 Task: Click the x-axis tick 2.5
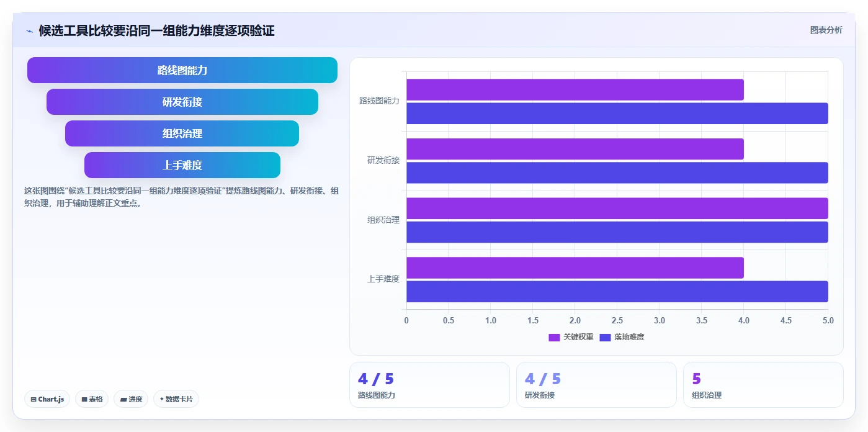(617, 320)
